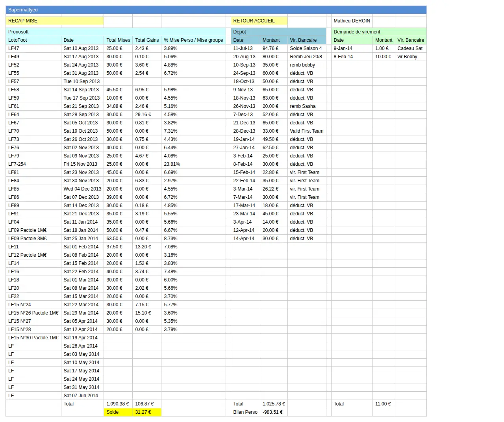Viewport: 504px width, 422px height.
Task: Click the Valid First Team cell
Action: click(x=307, y=131)
